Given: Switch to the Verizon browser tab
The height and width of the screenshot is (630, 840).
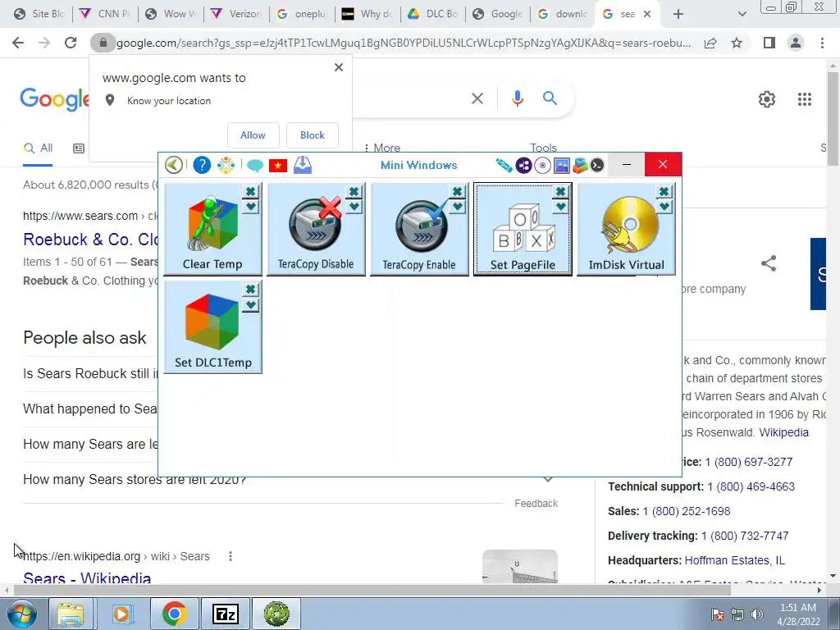Looking at the screenshot, I should pos(235,14).
